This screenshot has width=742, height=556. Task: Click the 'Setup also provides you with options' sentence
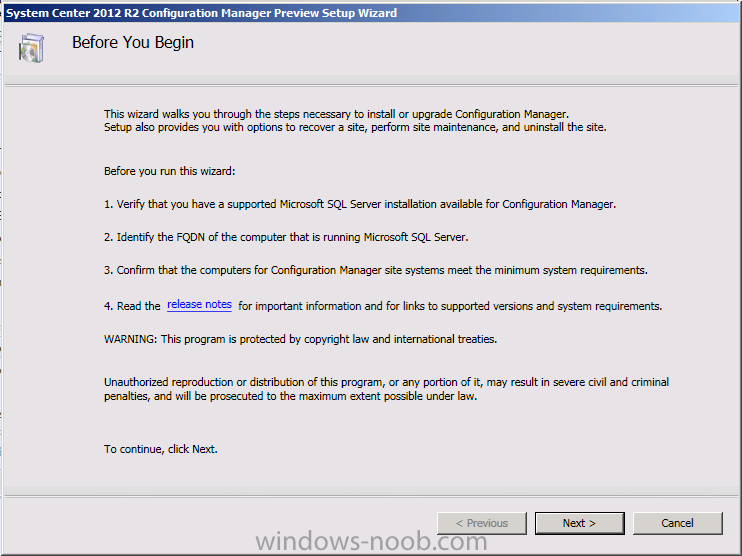click(355, 127)
